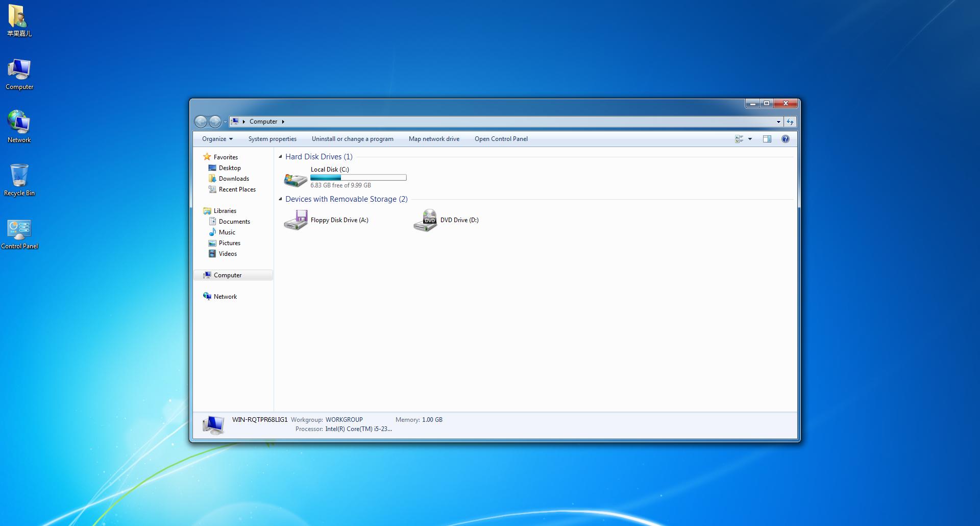The image size is (980, 526).
Task: Open the recent pages dropdown beside Forward
Action: coord(225,122)
